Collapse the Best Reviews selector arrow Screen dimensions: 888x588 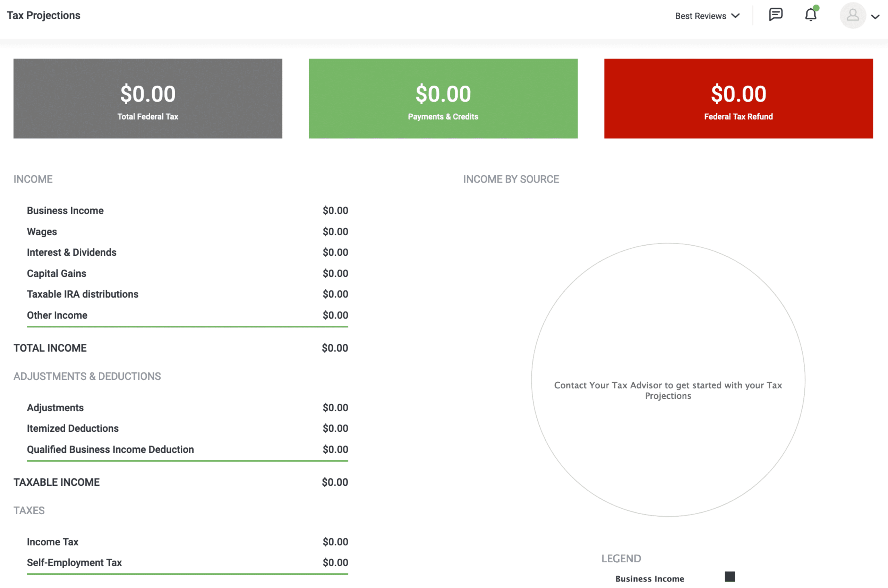735,15
